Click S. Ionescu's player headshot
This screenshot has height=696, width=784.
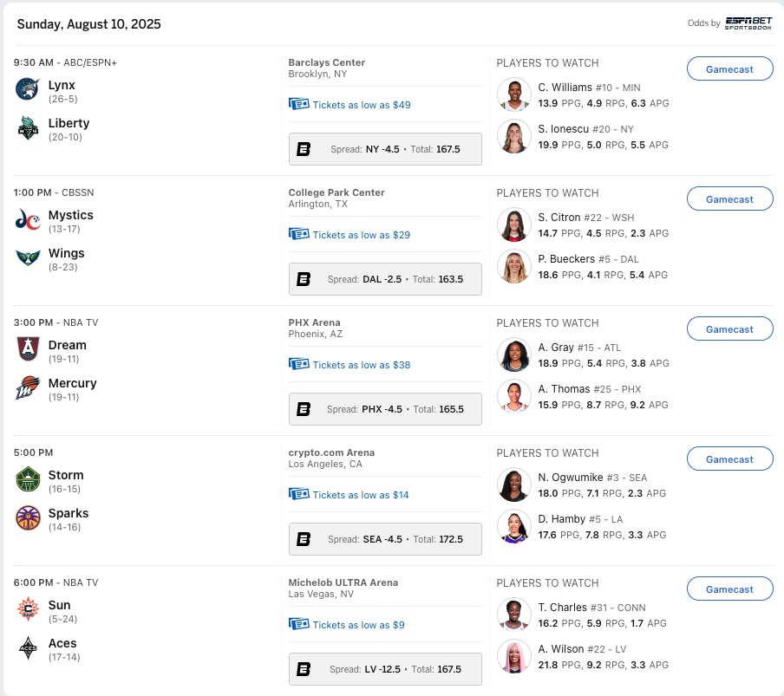[514, 137]
